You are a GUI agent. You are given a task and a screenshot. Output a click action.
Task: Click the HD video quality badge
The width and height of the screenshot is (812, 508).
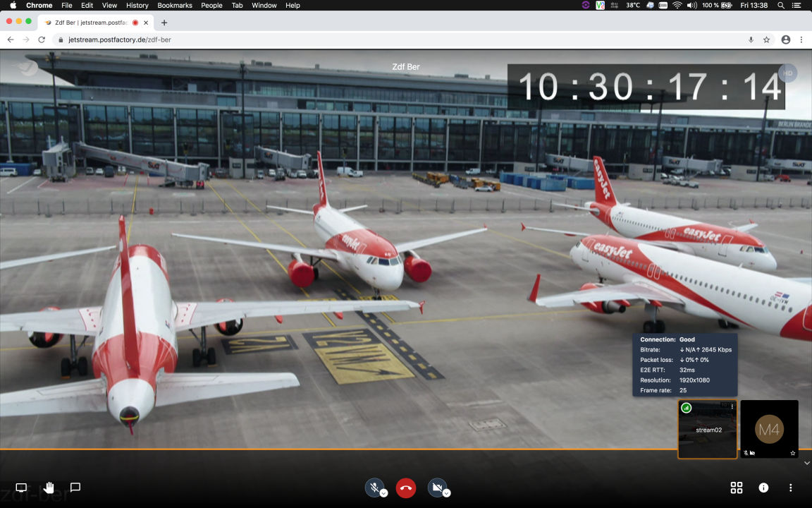point(787,73)
